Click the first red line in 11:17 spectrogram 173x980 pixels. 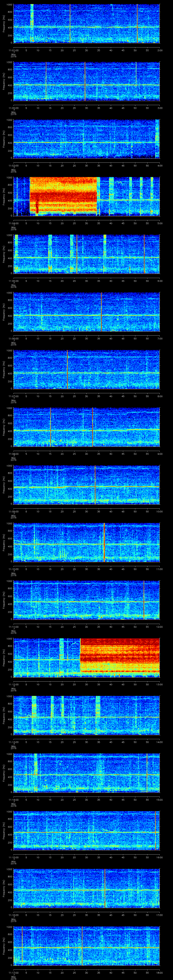click(x=22, y=945)
